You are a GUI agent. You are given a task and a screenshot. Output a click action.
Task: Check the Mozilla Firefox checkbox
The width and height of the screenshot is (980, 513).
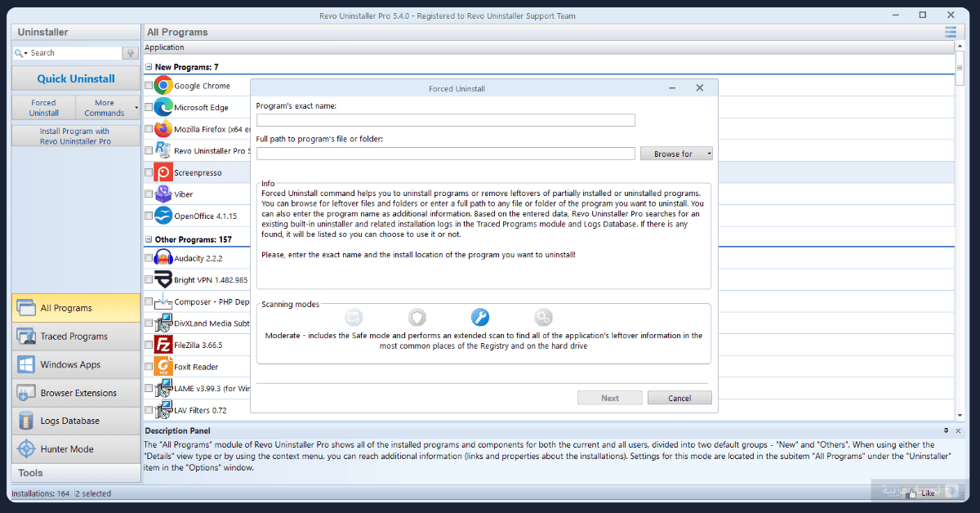tap(148, 129)
